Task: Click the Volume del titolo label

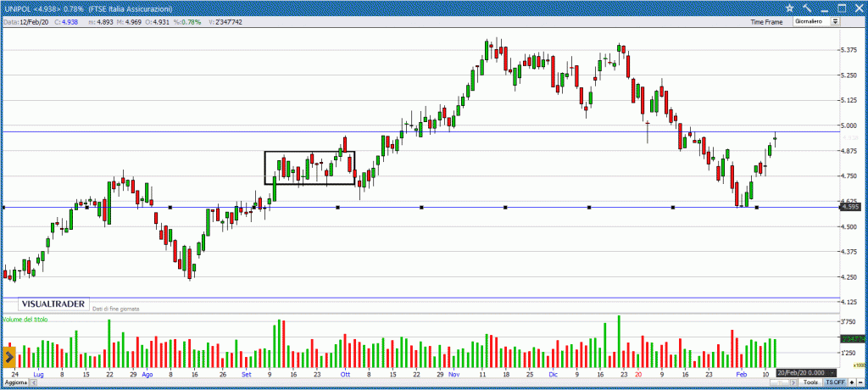Action: click(x=25, y=320)
